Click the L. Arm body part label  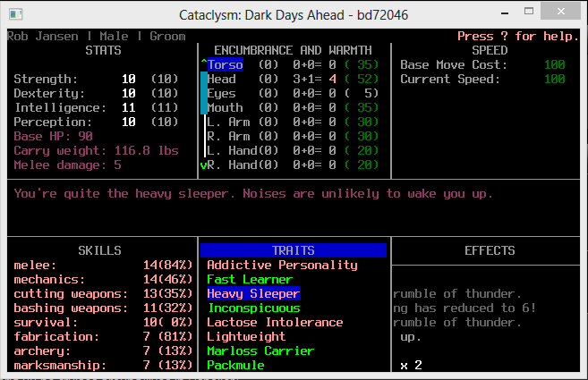(228, 122)
